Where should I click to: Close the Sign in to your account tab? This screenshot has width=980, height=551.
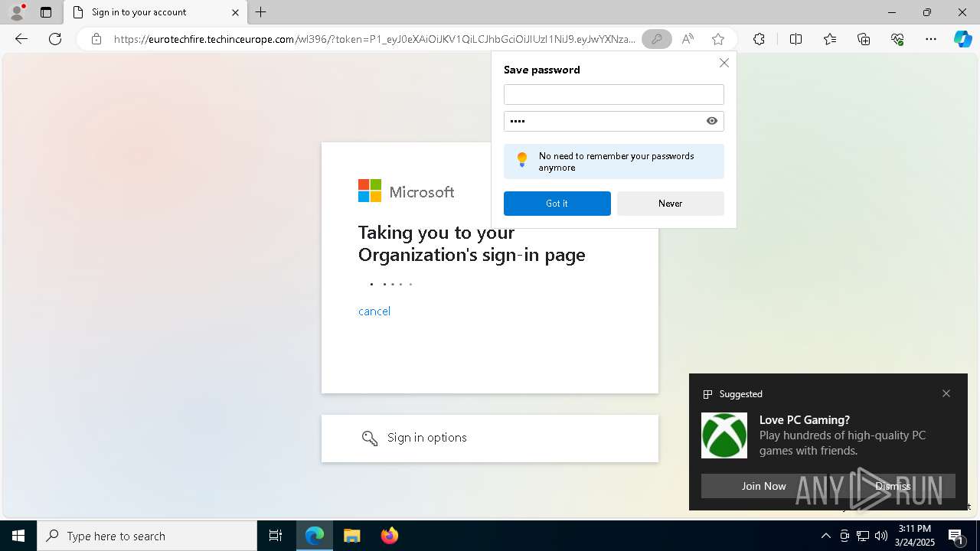coord(235,12)
